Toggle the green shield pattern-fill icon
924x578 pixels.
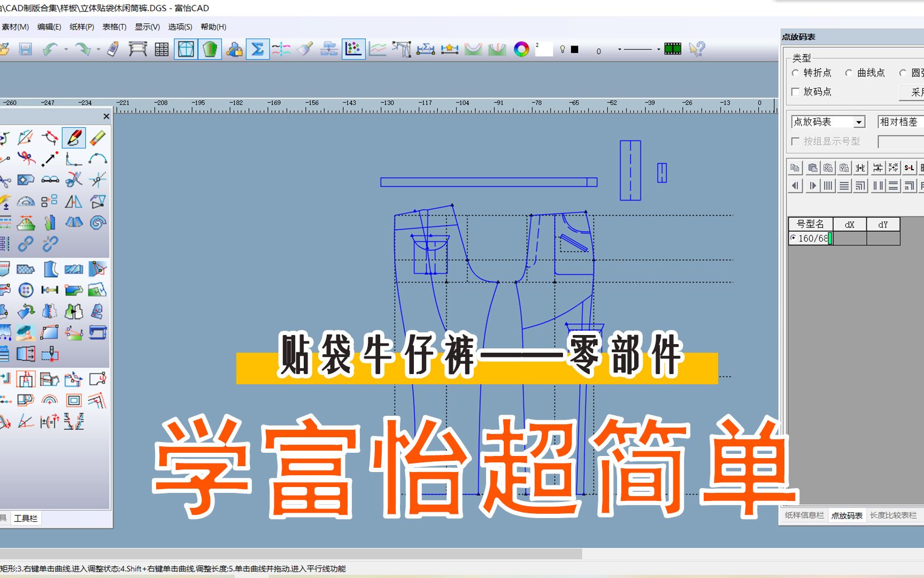click(x=210, y=49)
